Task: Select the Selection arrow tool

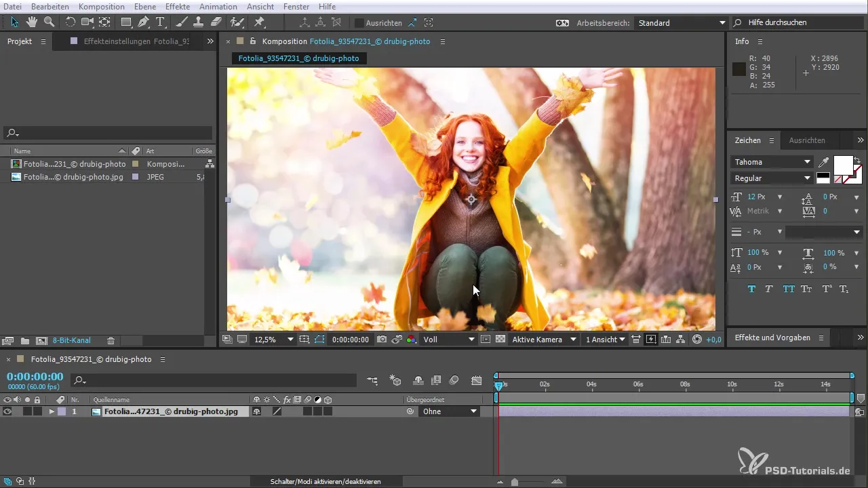Action: 15,22
